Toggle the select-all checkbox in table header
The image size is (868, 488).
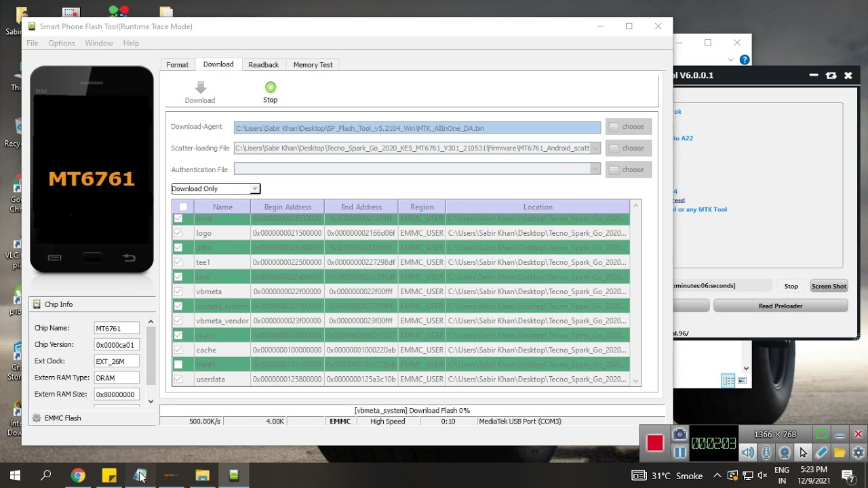183,207
